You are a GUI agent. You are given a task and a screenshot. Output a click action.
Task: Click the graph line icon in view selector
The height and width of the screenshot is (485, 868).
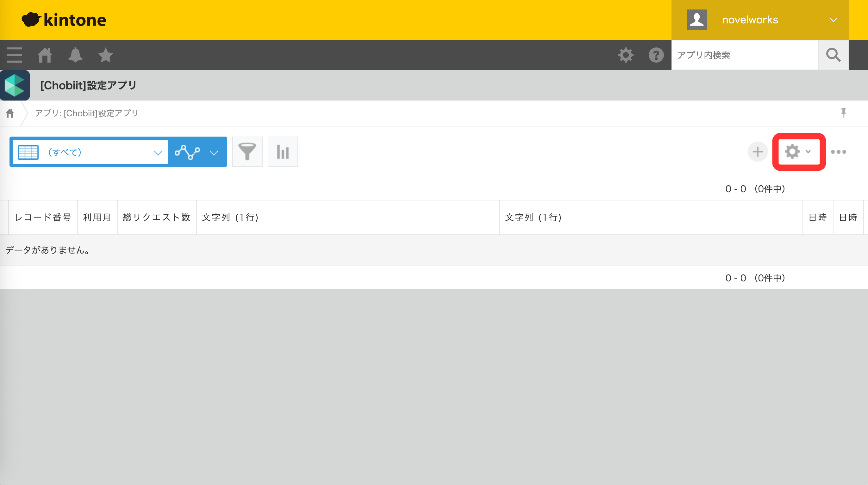point(187,152)
